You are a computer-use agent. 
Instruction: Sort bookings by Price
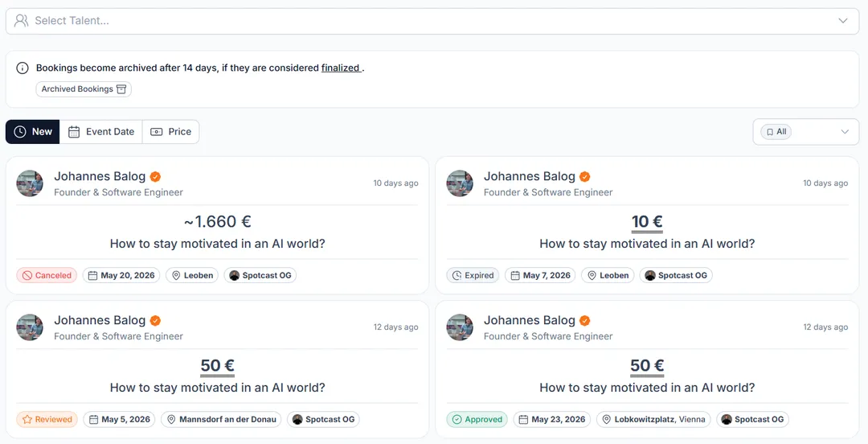coord(171,132)
